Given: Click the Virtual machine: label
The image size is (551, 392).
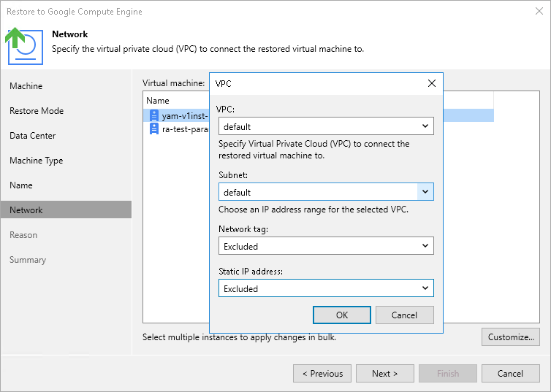Looking at the screenshot, I should click(x=174, y=83).
